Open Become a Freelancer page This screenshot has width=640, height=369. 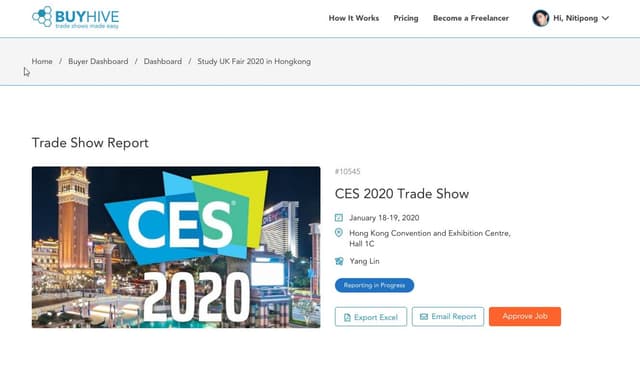click(x=471, y=18)
